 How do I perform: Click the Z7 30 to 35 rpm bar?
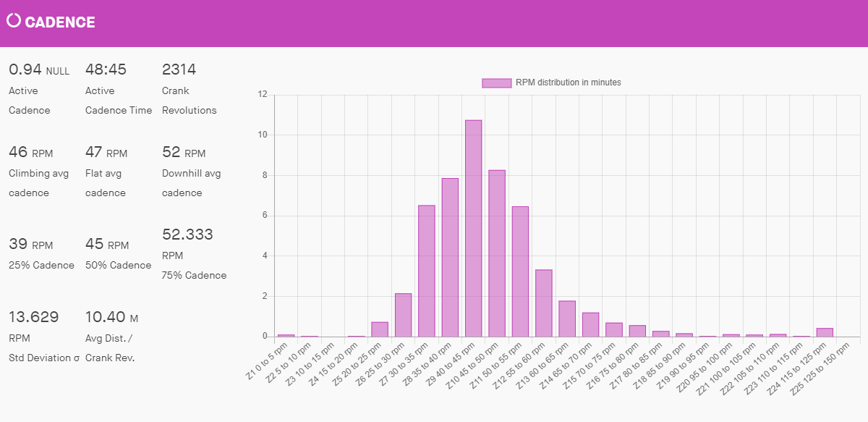[x=427, y=271]
